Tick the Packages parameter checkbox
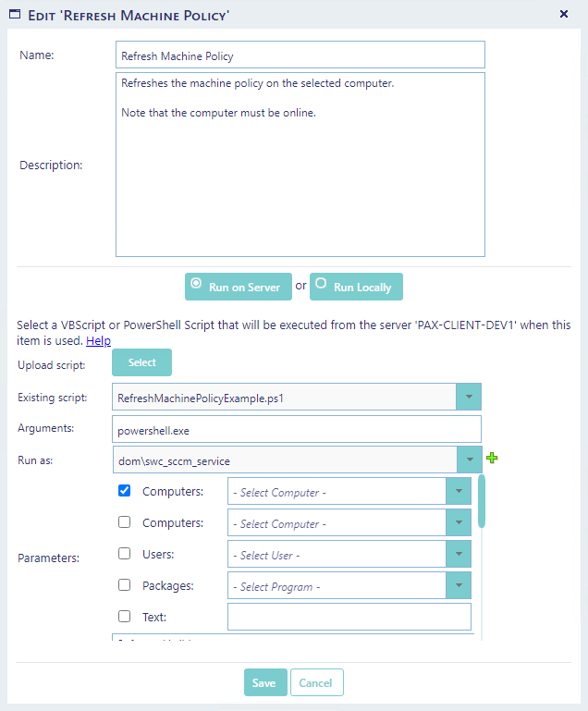 [124, 585]
